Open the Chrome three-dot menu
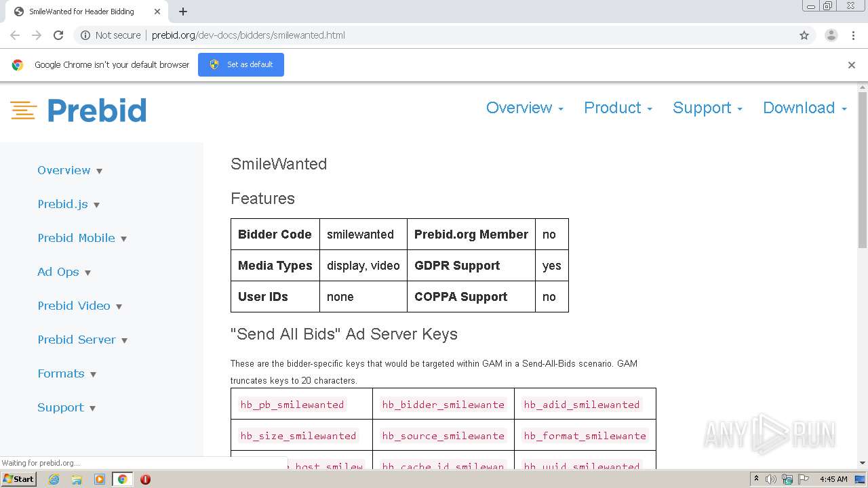 coord(853,35)
